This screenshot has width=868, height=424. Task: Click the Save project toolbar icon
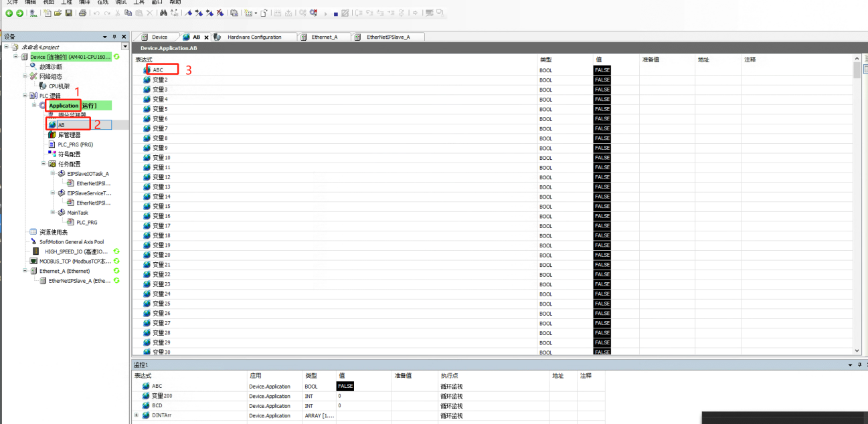pyautogui.click(x=68, y=13)
